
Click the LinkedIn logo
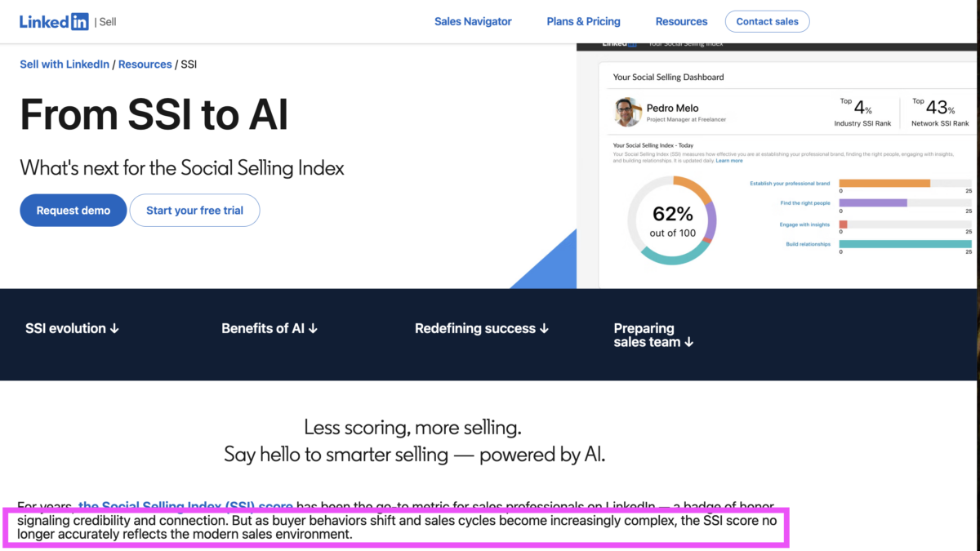pos(54,21)
